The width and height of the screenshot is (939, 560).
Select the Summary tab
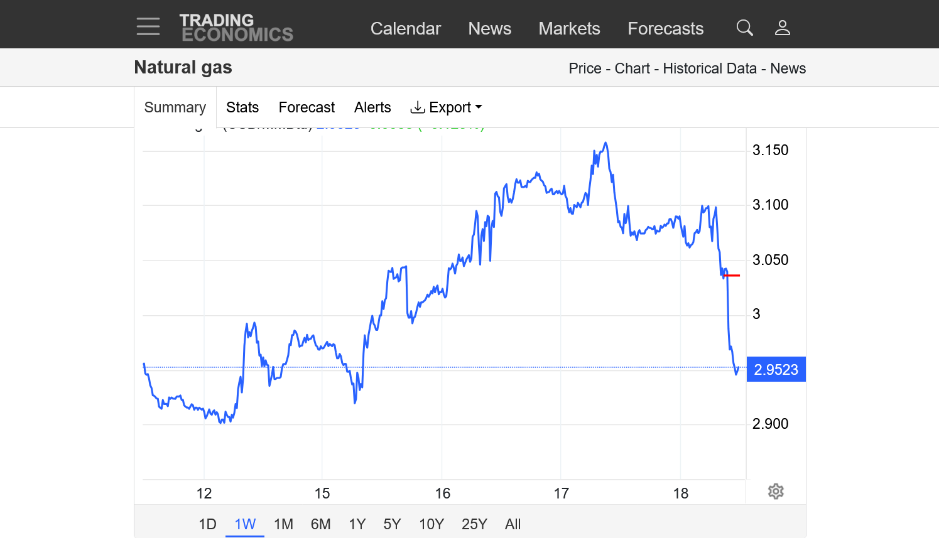tap(175, 107)
